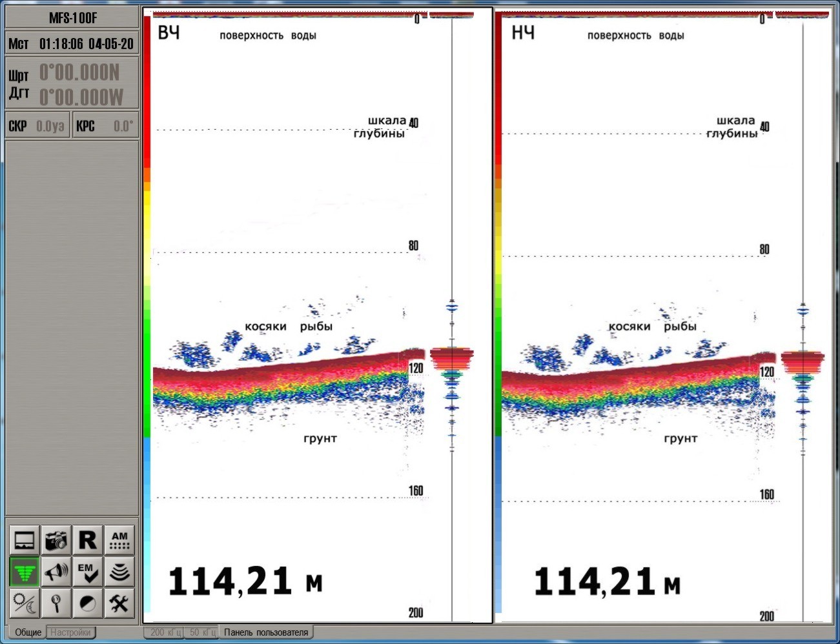The height and width of the screenshot is (644, 840).
Task: Click the СКР speed value box
Action: pyautogui.click(x=37, y=126)
